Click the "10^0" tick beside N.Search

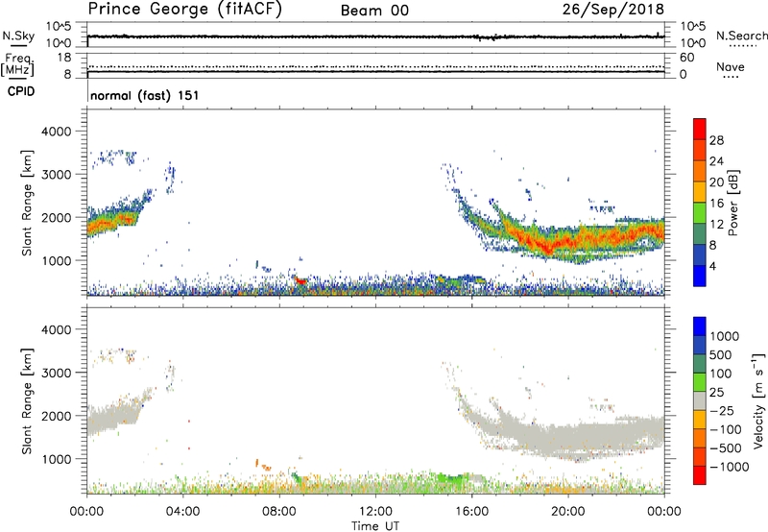point(692,43)
